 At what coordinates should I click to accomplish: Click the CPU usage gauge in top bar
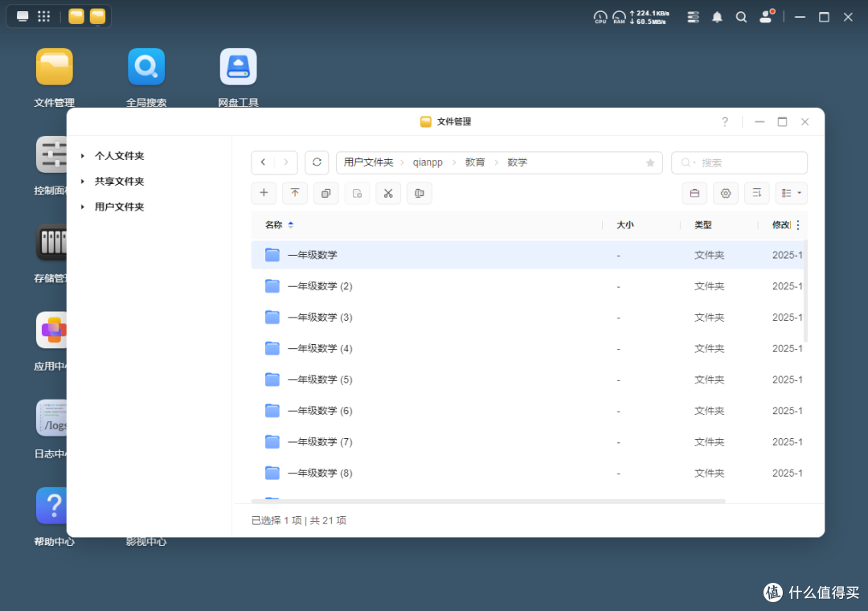pos(600,17)
